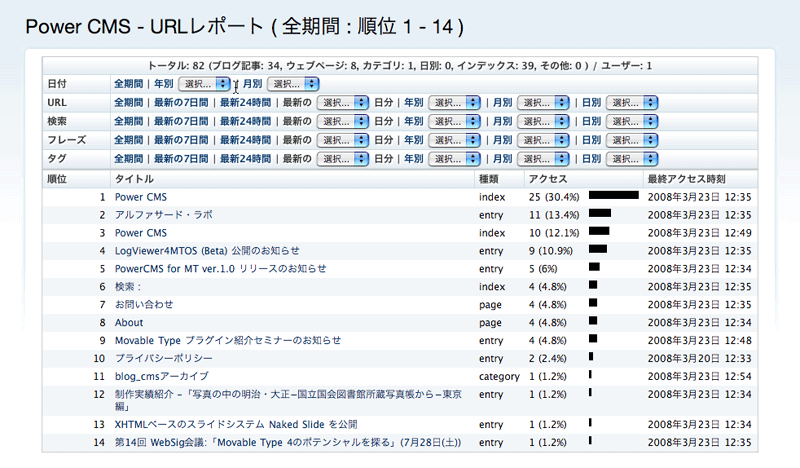Click the Power CMS - URLレポート heading
The height and width of the screenshot is (468, 800).
244,26
